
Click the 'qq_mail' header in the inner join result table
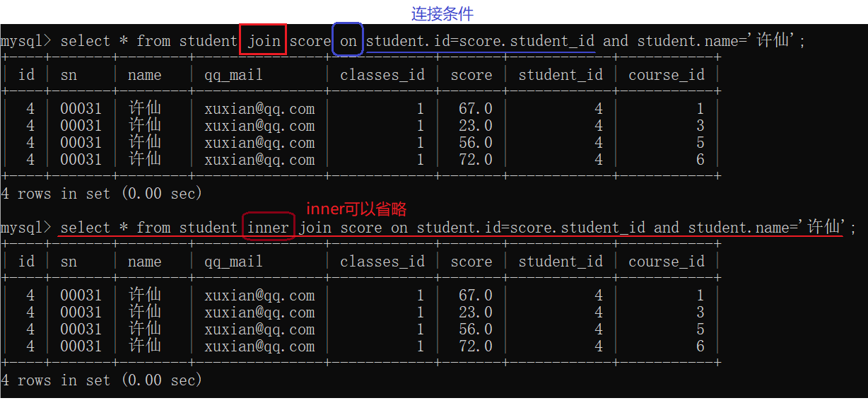(x=234, y=262)
